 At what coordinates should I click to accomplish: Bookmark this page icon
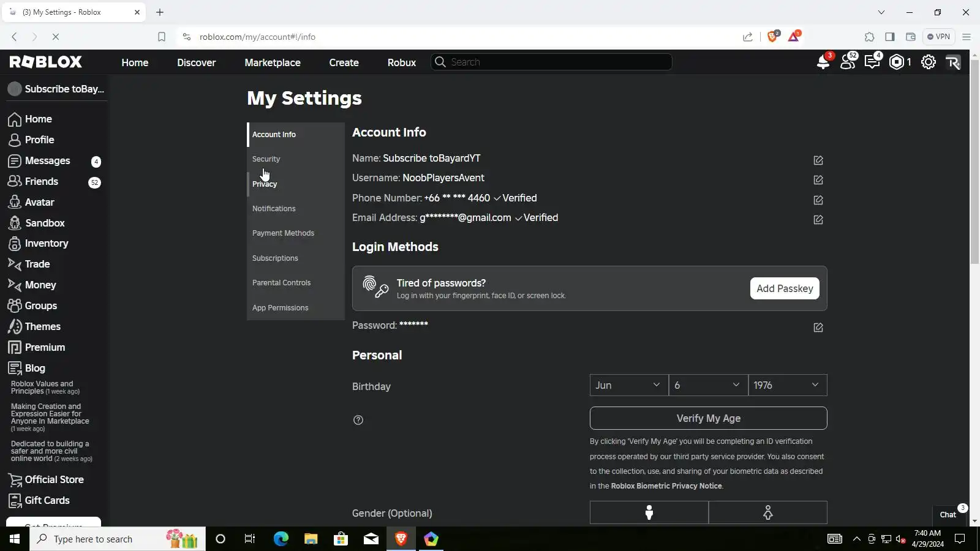click(162, 37)
